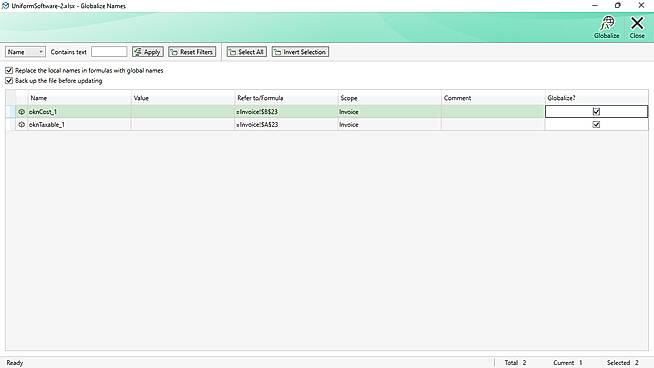654x368 pixels.
Task: Click the Total count in status bar
Action: tap(515, 363)
